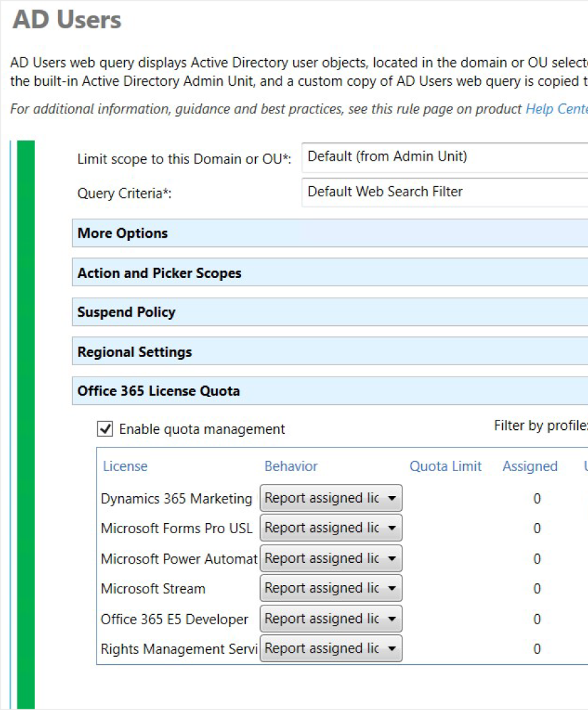The height and width of the screenshot is (710, 588).
Task: Open the Help Center link
Action: 556,109
